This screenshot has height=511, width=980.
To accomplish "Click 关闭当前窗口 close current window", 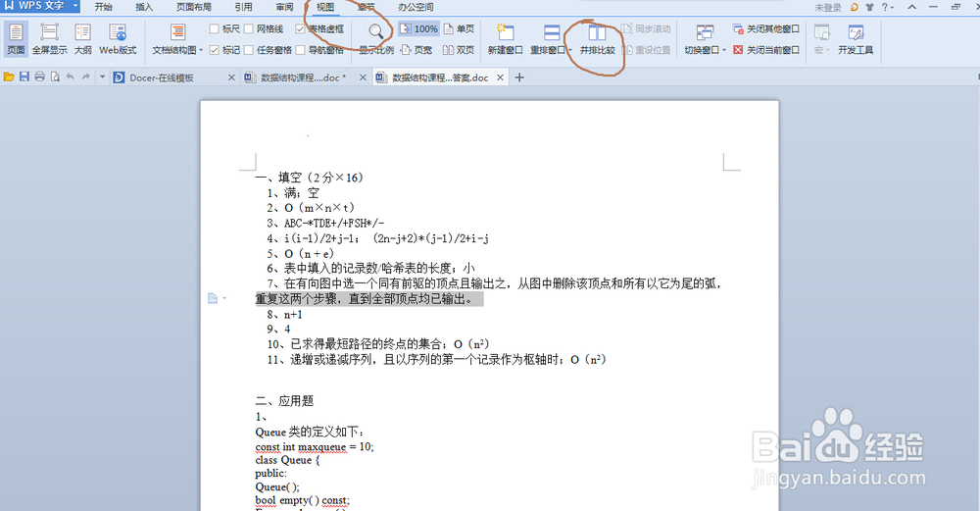I will [x=766, y=49].
